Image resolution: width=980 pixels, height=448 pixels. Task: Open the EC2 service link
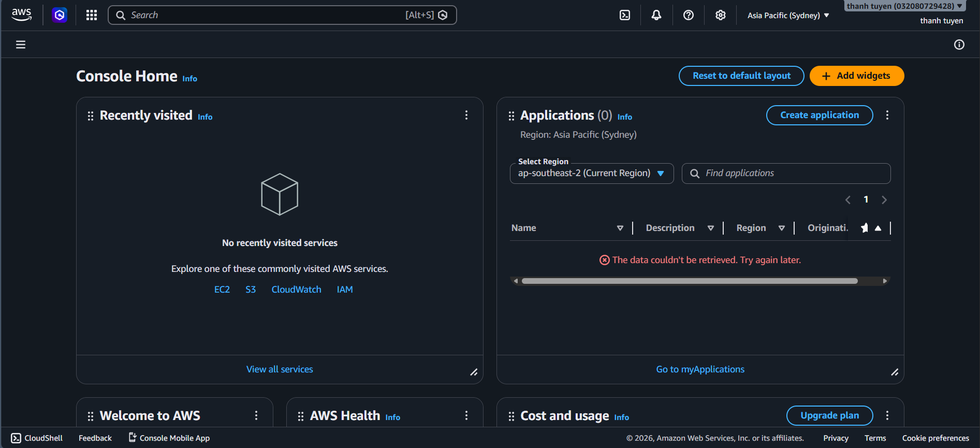222,290
